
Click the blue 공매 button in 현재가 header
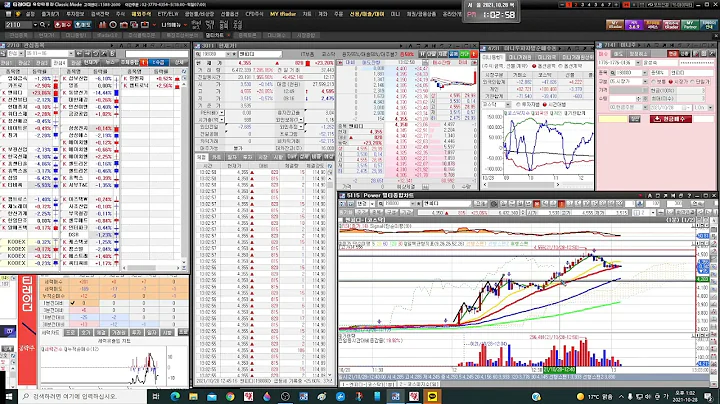pyautogui.click(x=454, y=54)
